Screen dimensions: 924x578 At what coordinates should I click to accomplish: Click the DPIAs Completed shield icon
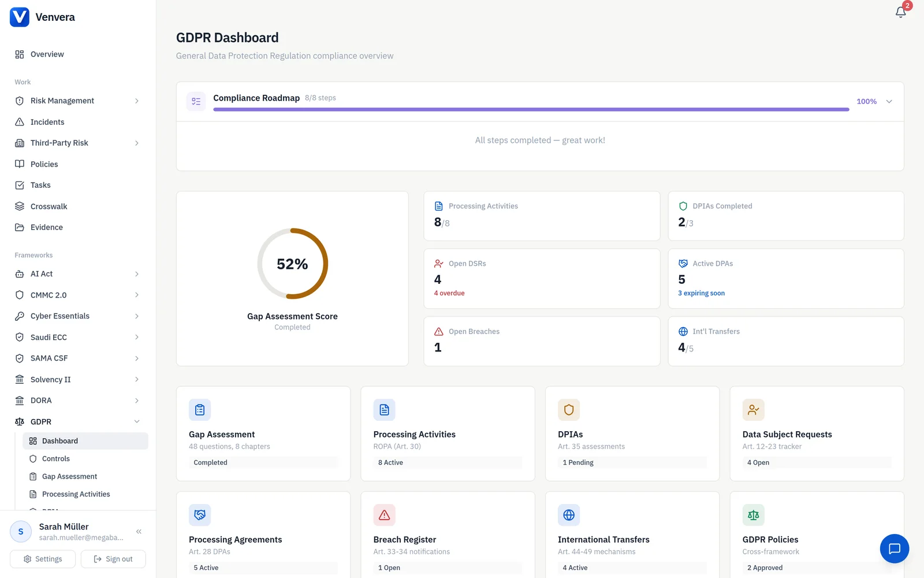tap(683, 206)
